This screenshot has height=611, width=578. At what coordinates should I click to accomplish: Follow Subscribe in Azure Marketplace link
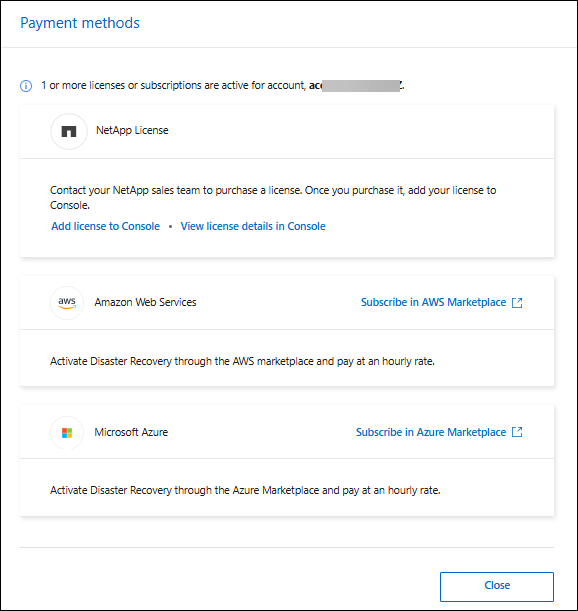(x=431, y=432)
